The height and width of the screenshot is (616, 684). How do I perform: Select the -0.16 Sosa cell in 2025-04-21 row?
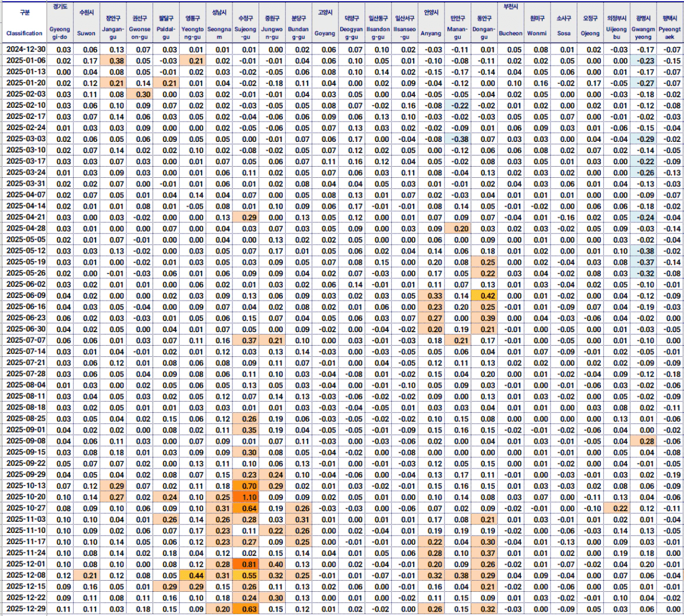564,217
